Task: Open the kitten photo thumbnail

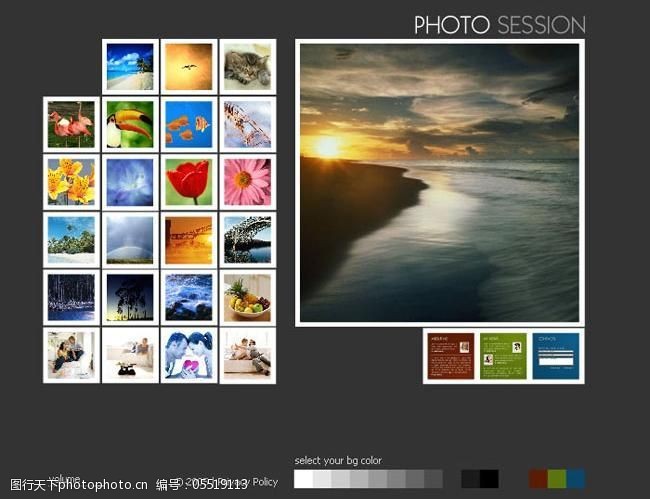Action: [x=247, y=67]
